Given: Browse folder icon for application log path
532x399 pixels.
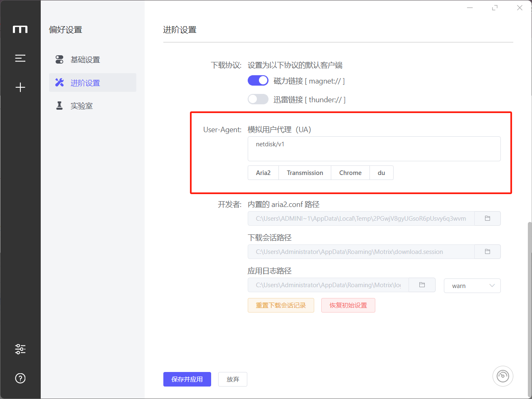Looking at the screenshot, I should click(422, 285).
